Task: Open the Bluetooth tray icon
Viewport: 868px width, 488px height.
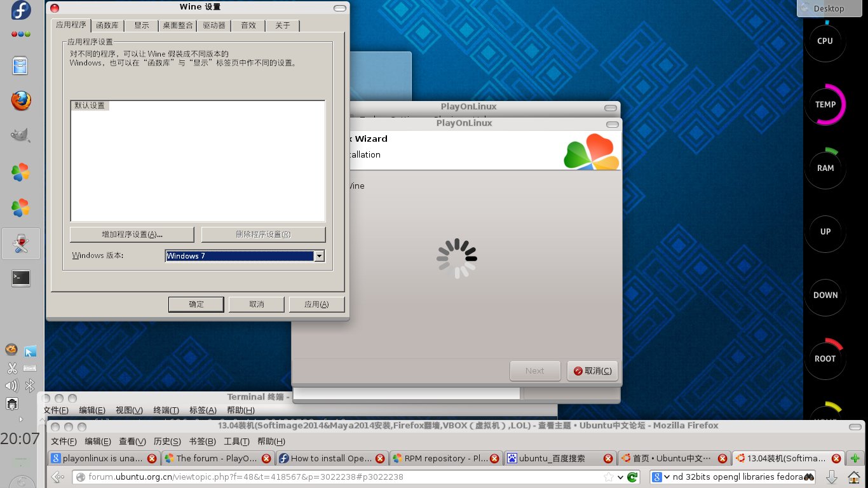Action: coord(30,386)
